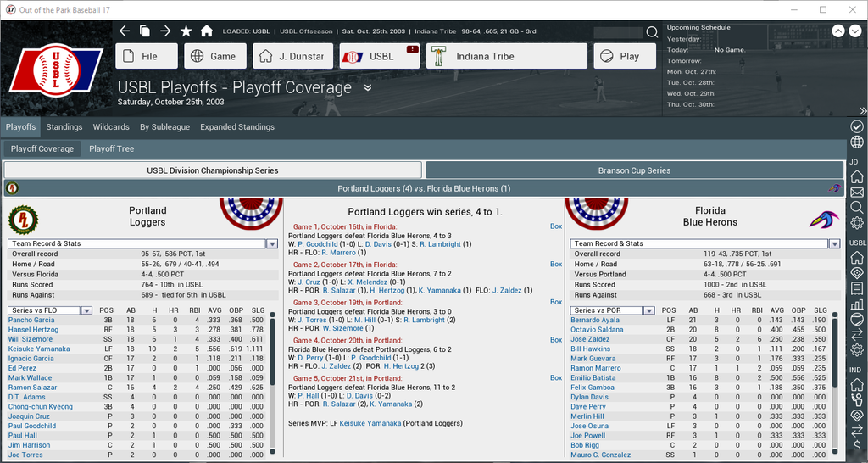This screenshot has height=463, width=868.
Task: Open the Series vs FLO dropdown
Action: (86, 310)
